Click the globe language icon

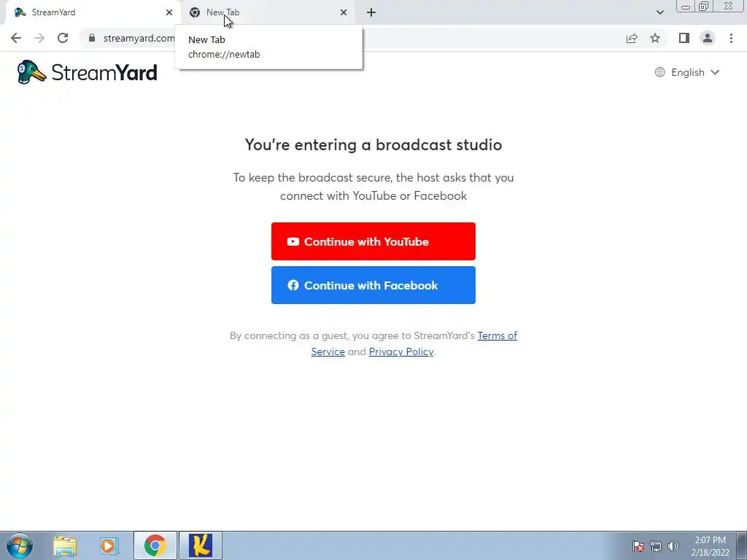tap(659, 72)
